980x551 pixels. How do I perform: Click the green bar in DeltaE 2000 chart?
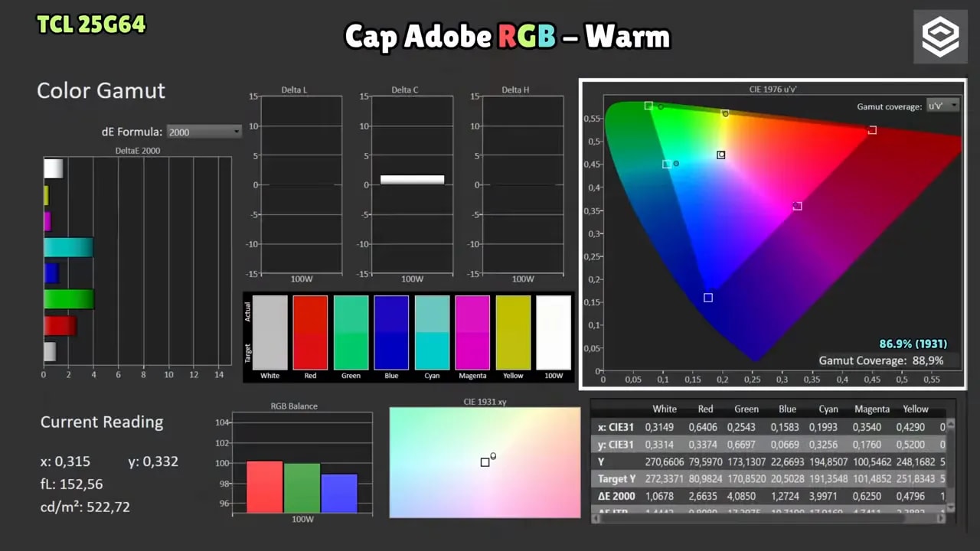[x=69, y=299]
